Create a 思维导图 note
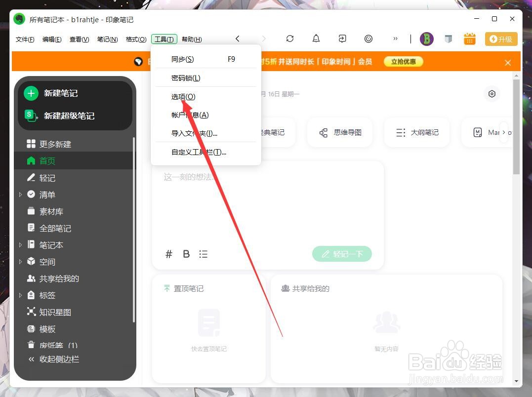 (340, 132)
